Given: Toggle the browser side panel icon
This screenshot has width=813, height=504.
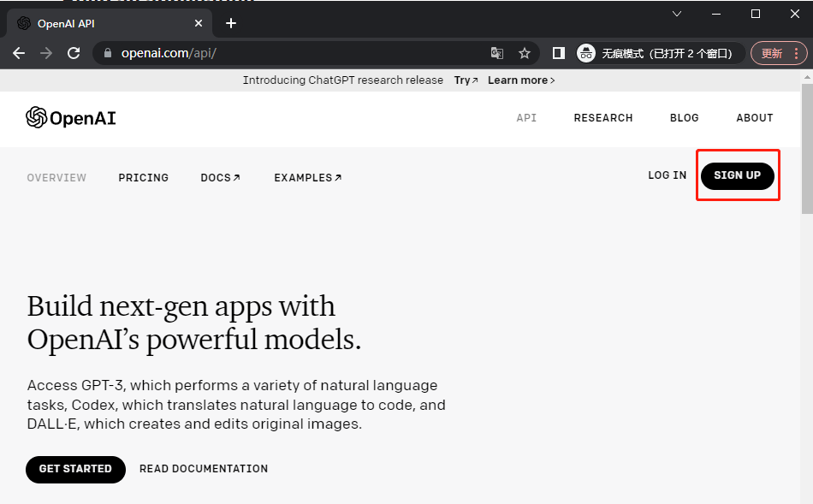Looking at the screenshot, I should (x=558, y=53).
